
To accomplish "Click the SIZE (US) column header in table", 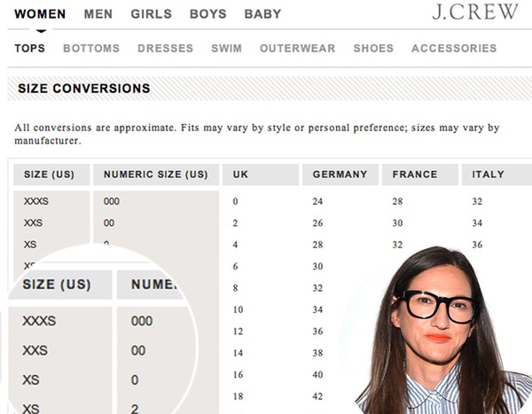I will (x=51, y=175).
